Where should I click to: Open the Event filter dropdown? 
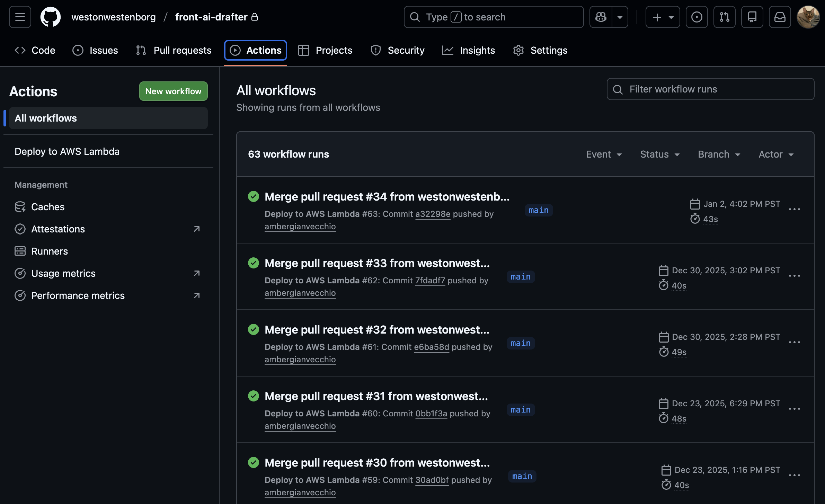tap(604, 154)
